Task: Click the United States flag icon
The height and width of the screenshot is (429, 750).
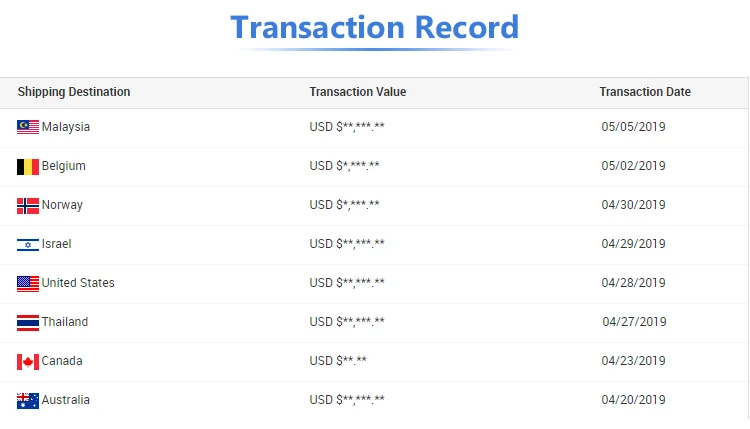Action: click(x=28, y=284)
